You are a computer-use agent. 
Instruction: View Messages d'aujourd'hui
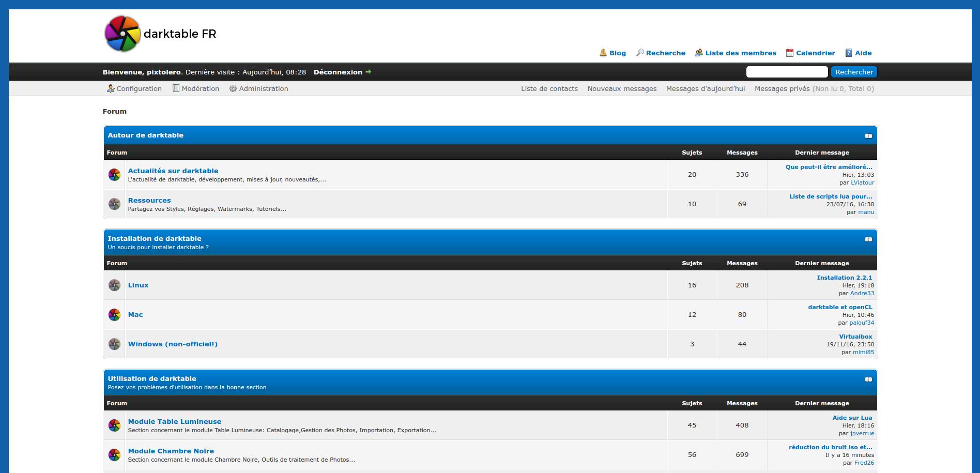coord(706,88)
